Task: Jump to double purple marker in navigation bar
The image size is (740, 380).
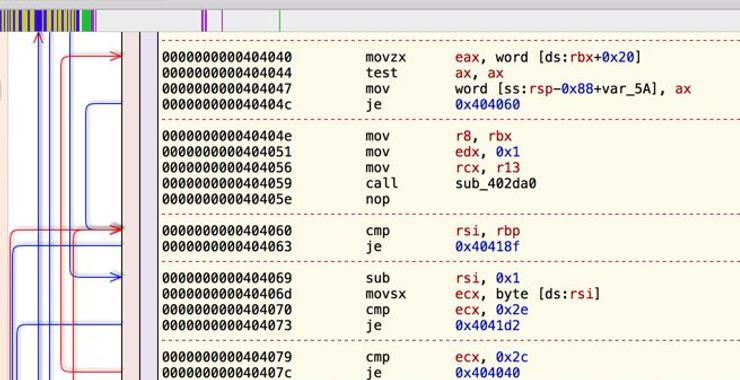Action: (204, 21)
